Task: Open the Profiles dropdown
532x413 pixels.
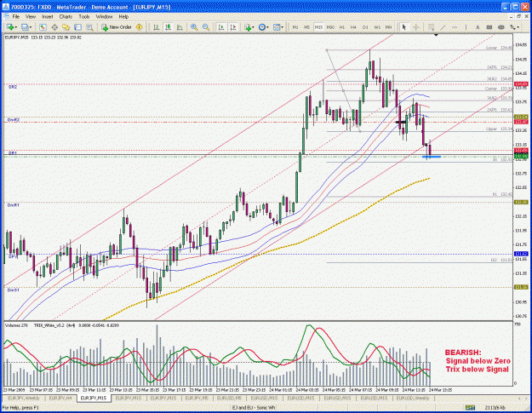Action: [26, 27]
